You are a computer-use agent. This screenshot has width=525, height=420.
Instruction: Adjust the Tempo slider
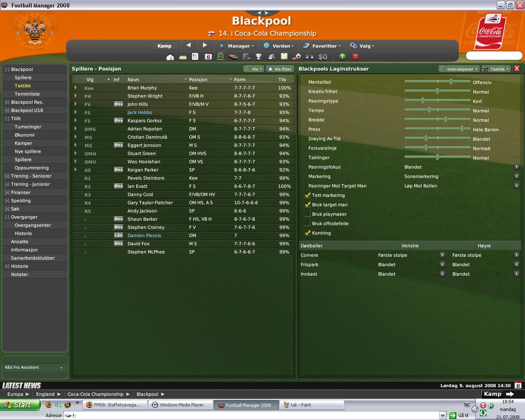click(429, 110)
